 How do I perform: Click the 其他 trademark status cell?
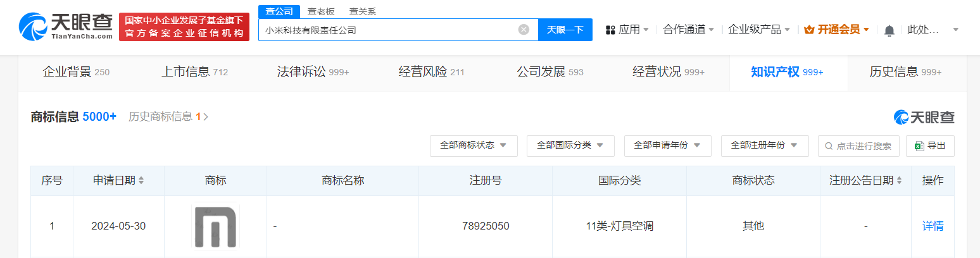pos(753,226)
